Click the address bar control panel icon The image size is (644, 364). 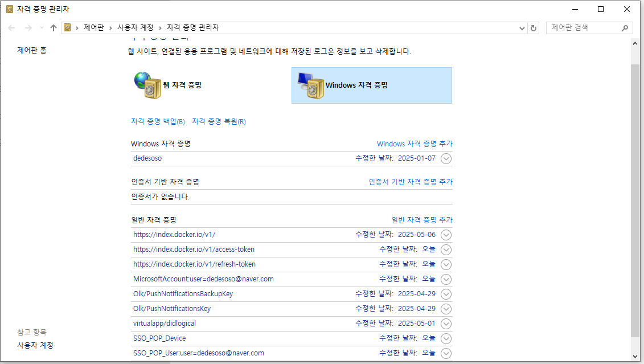tap(67, 27)
